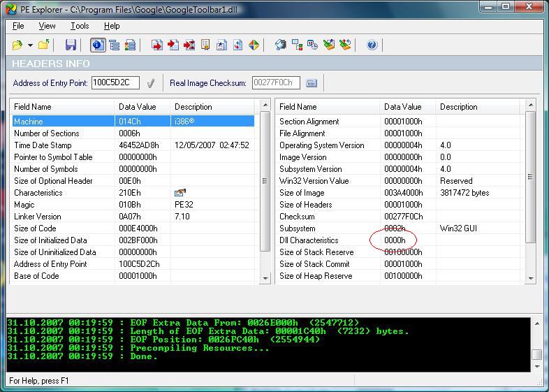The height and width of the screenshot is (392, 549).
Task: Open Help via the question mark icon
Action: (372, 45)
